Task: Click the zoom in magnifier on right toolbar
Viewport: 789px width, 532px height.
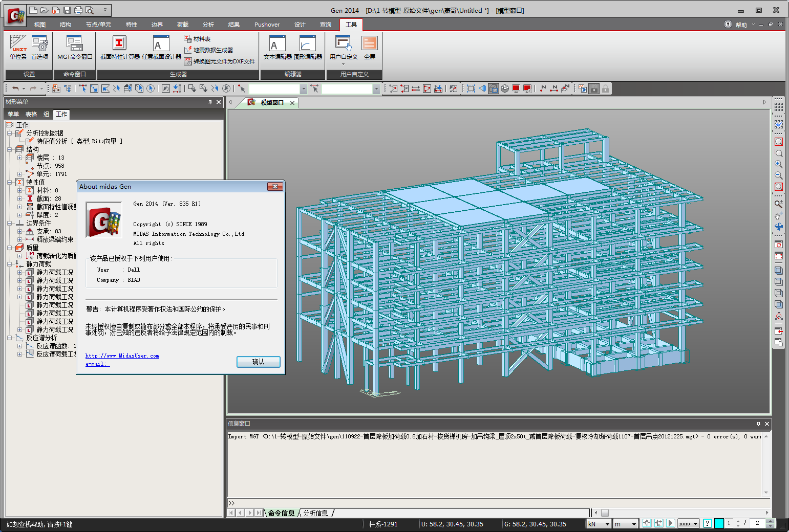Action: click(779, 164)
